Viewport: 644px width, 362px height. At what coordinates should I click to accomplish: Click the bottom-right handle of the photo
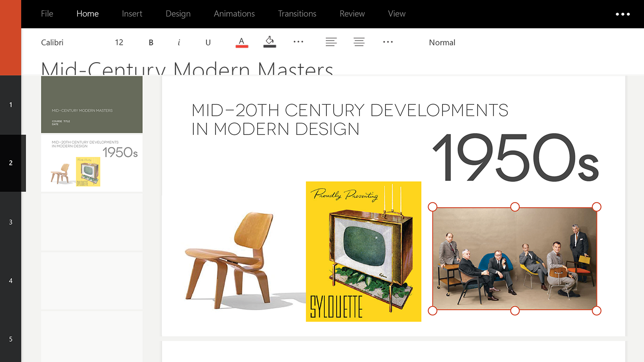[x=596, y=311]
